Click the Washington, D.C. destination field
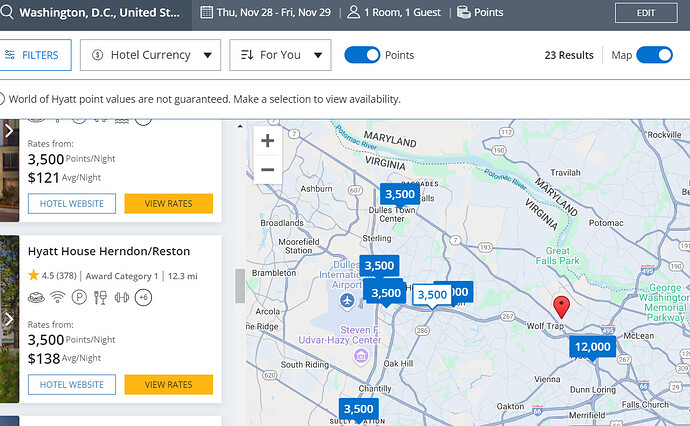690x426 pixels. tap(95, 13)
